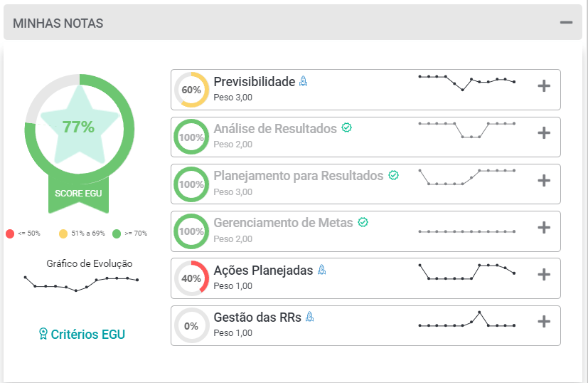Expand the Gestão das RRs row
Screen dimensions: 588x383
[x=544, y=321]
